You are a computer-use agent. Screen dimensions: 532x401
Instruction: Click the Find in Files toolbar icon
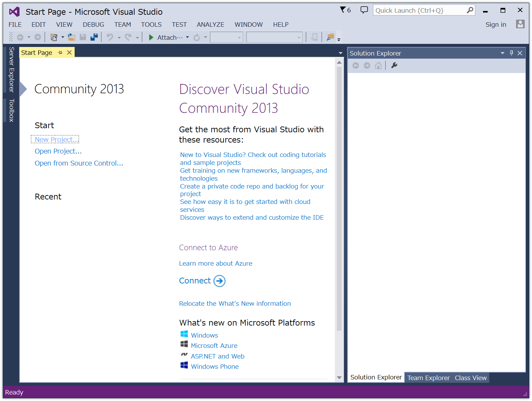coord(330,37)
